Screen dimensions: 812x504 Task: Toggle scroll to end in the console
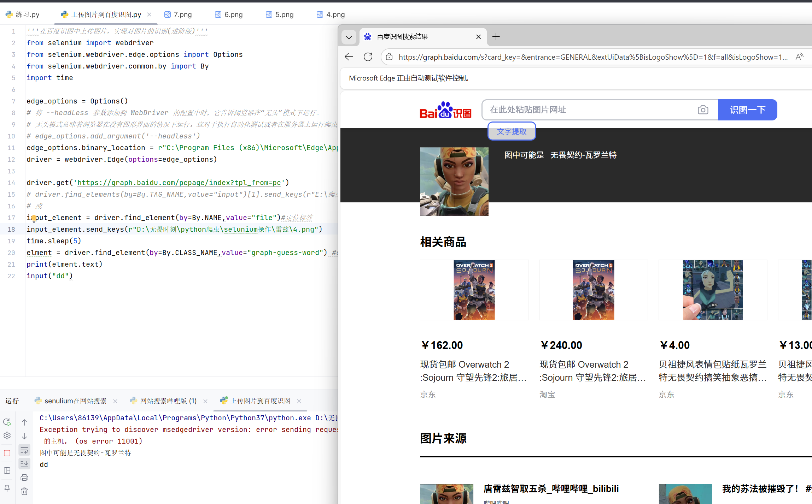pos(24,464)
